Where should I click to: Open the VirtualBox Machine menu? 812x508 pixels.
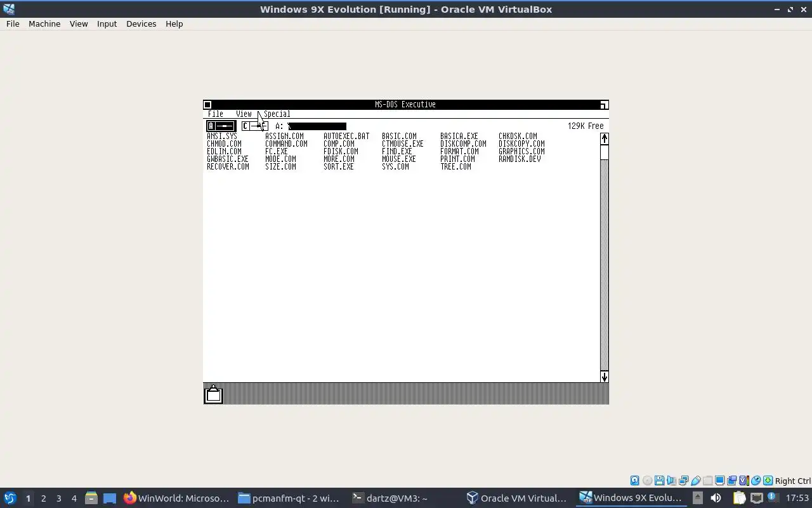pos(44,23)
